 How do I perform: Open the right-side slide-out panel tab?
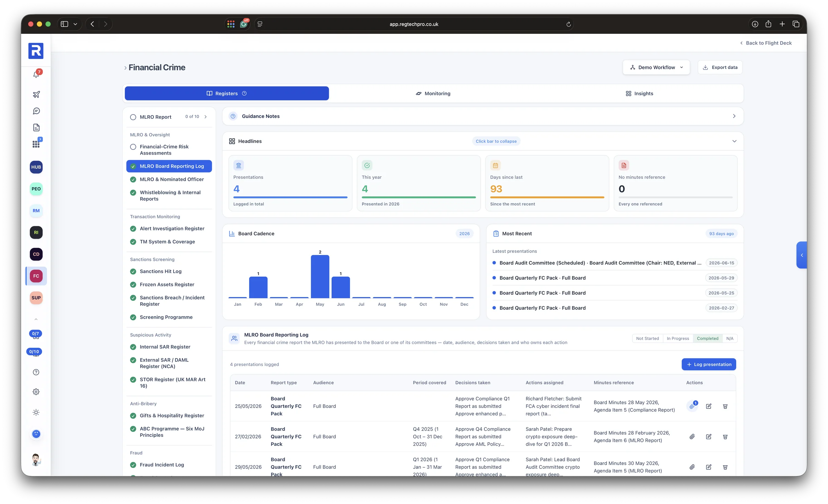802,255
